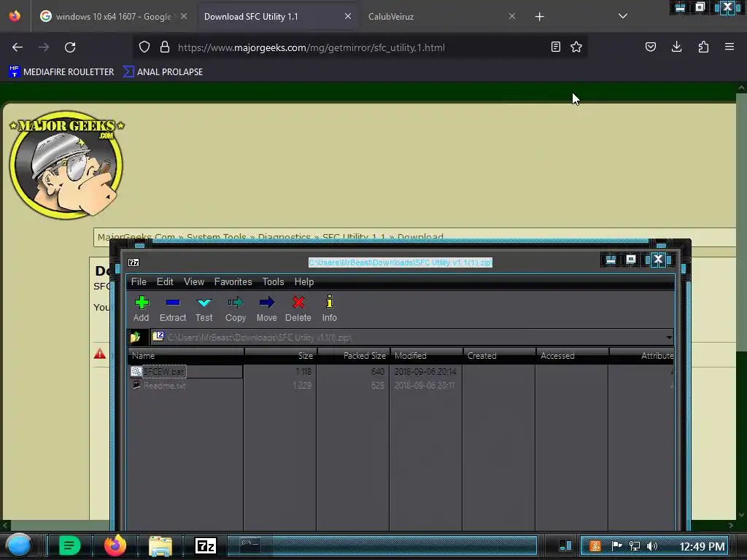Open the Help menu in 7-Zip
The width and height of the screenshot is (747, 560).
304,282
